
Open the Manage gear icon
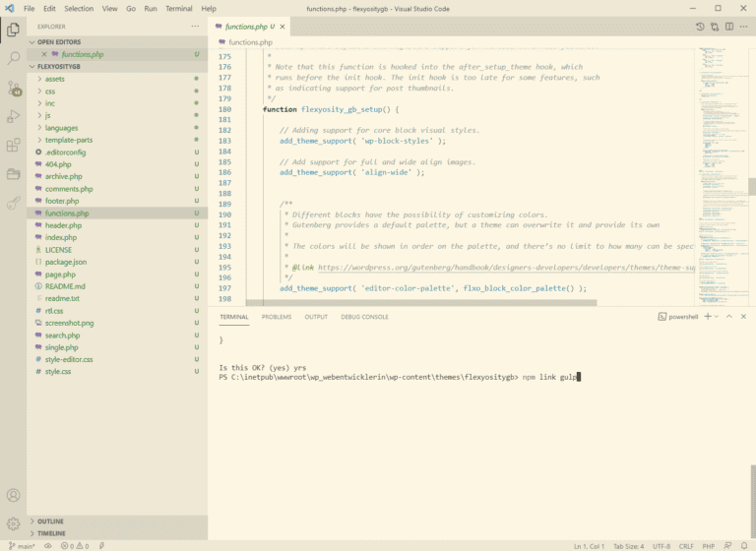pos(13,523)
